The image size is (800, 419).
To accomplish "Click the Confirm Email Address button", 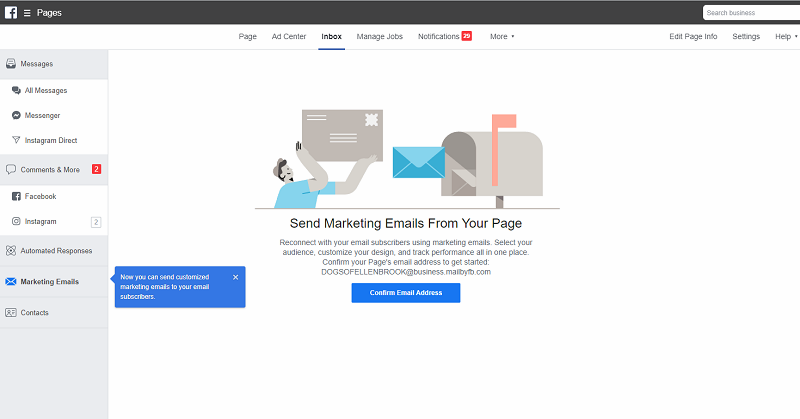I will pos(406,293).
